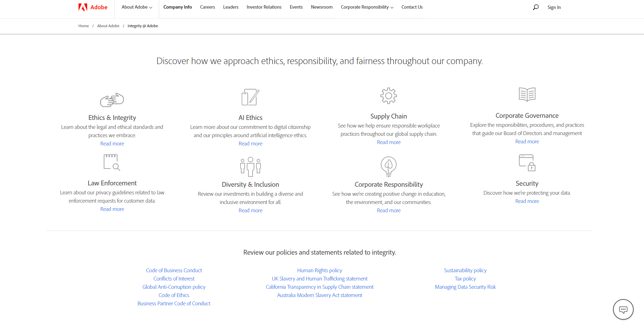644x327 pixels.
Task: Click the Diversity & Inclusion people icon
Action: click(250, 167)
